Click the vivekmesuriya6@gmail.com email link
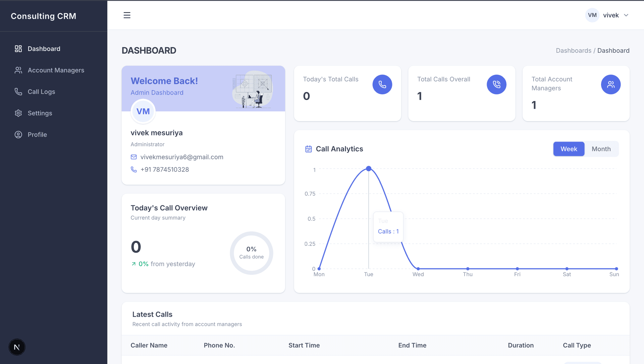644x364 pixels. tap(182, 157)
